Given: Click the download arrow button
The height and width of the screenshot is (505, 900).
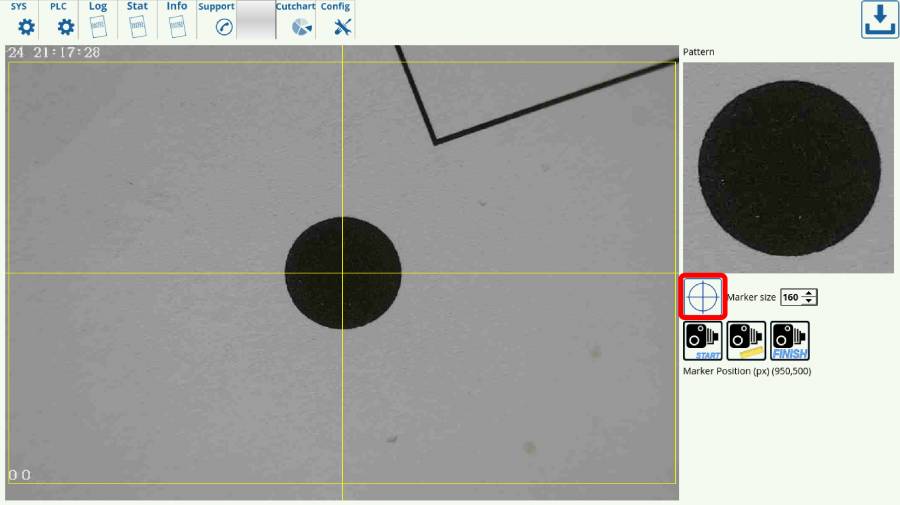Looking at the screenshot, I should coord(880,20).
